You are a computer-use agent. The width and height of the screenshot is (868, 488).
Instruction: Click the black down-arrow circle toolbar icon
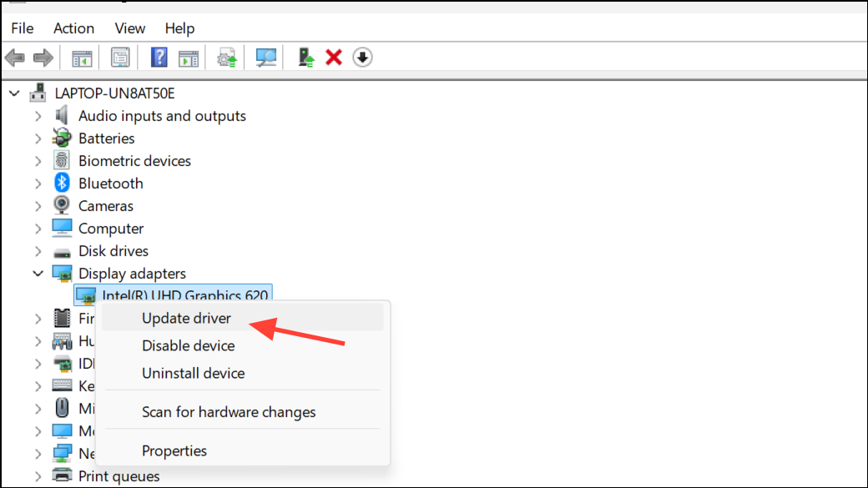pos(362,58)
